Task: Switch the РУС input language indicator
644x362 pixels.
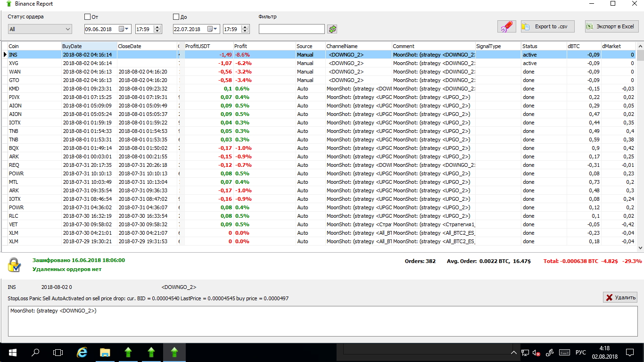Action: point(581,353)
